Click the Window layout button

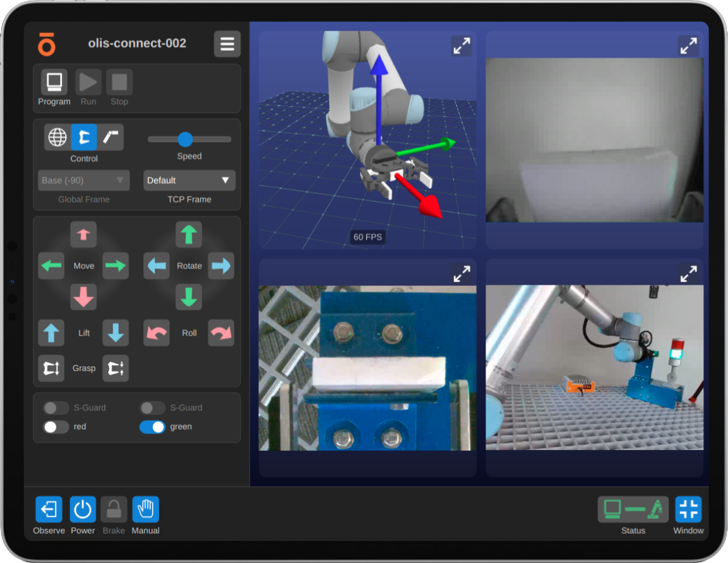688,509
